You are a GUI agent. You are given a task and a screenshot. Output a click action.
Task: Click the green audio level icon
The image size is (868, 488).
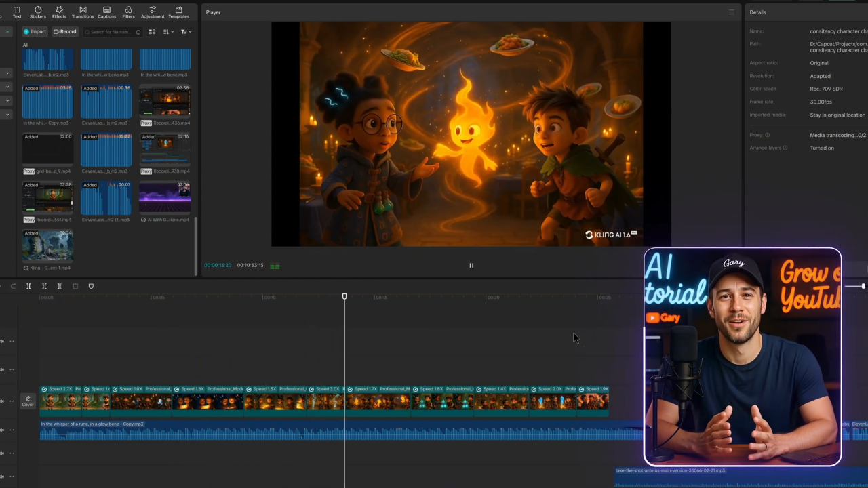point(275,266)
